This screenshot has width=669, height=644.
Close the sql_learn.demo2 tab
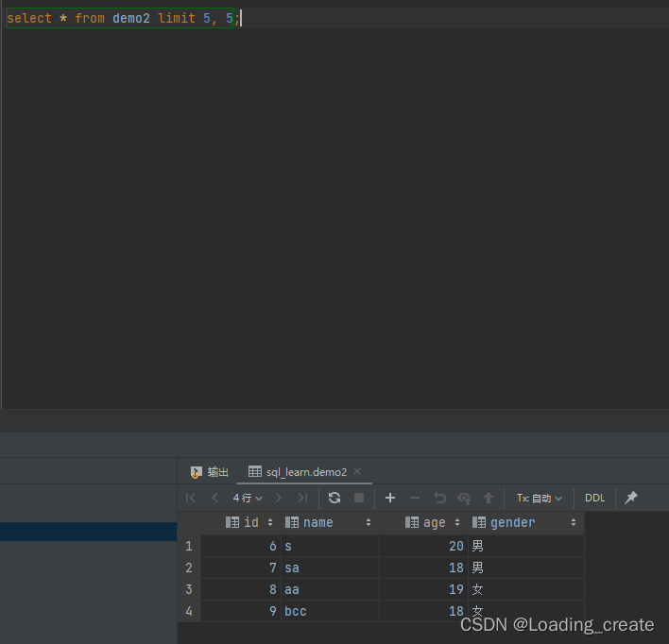[357, 471]
